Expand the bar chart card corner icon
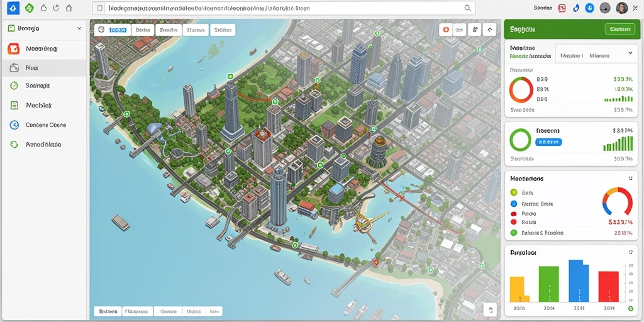This screenshot has width=644, height=322. coord(630,252)
